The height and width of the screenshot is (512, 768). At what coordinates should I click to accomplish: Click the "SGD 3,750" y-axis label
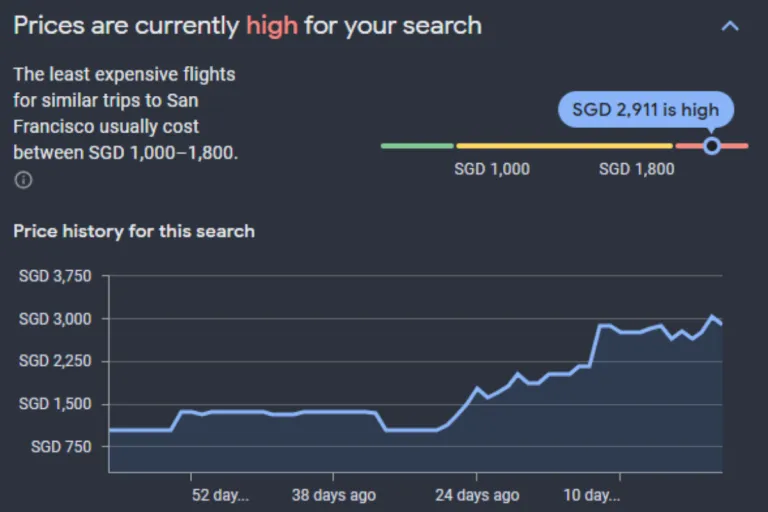(x=55, y=276)
